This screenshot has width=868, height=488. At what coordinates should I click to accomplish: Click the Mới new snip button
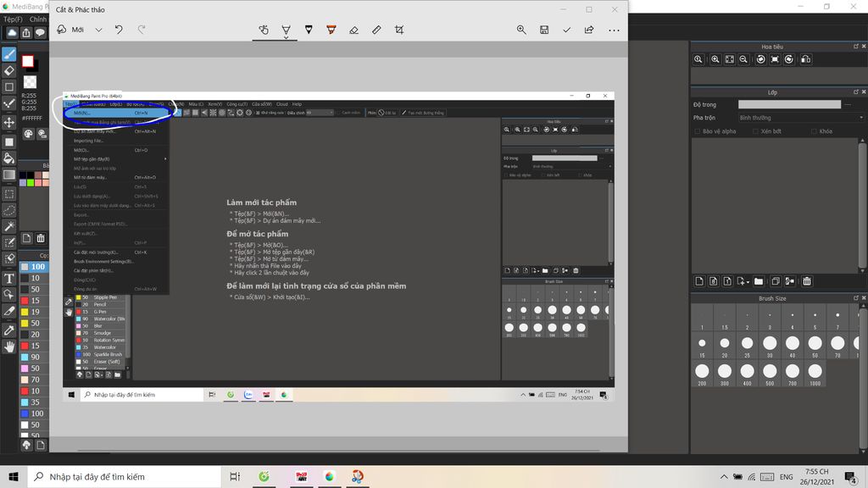click(70, 30)
